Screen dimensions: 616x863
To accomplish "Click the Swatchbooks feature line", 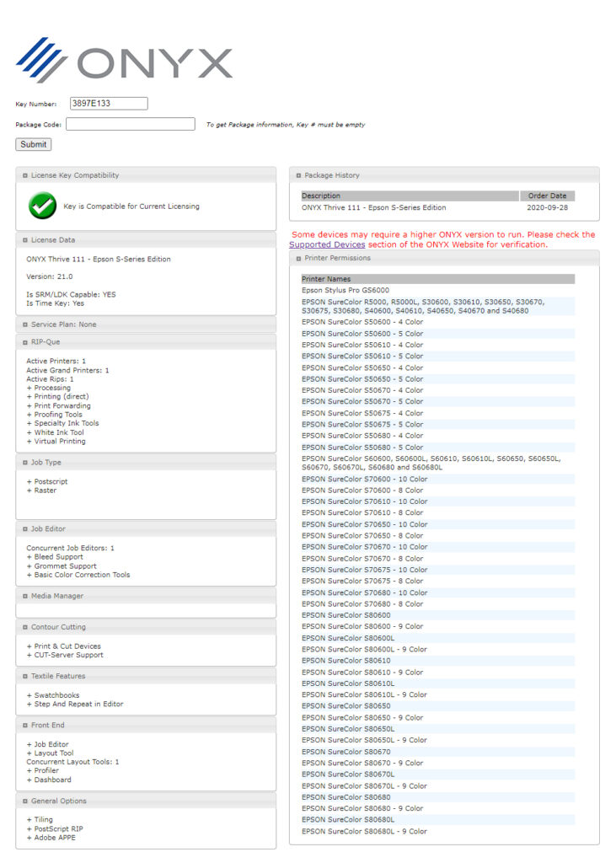I will tap(53, 695).
